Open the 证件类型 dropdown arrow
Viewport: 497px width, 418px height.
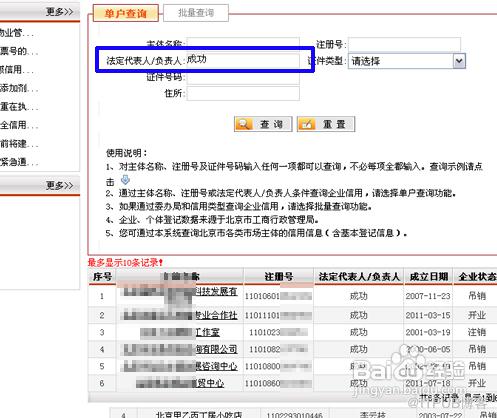coord(459,61)
